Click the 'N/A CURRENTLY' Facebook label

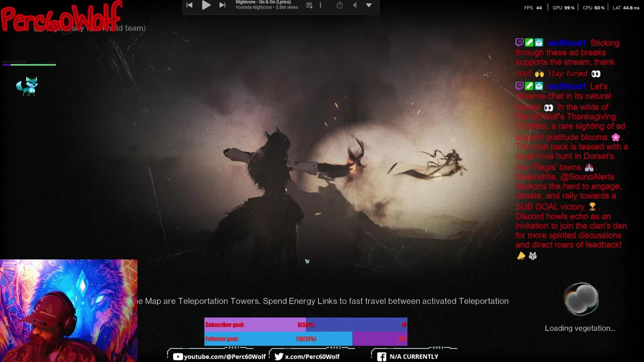(414, 356)
